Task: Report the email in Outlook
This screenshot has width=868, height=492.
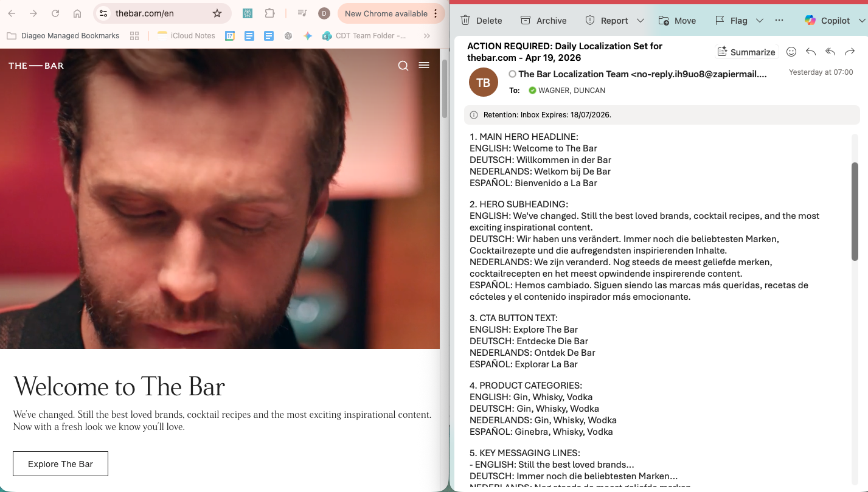Action: click(x=606, y=21)
